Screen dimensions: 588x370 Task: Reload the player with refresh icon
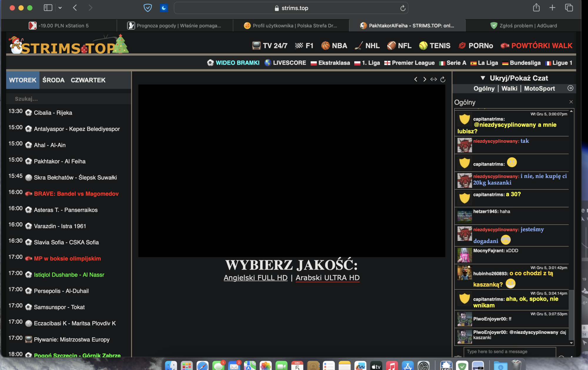click(x=443, y=79)
